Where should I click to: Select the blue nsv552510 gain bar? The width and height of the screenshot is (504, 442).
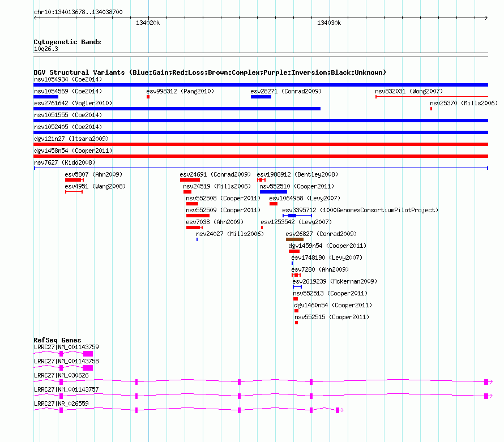tap(274, 192)
